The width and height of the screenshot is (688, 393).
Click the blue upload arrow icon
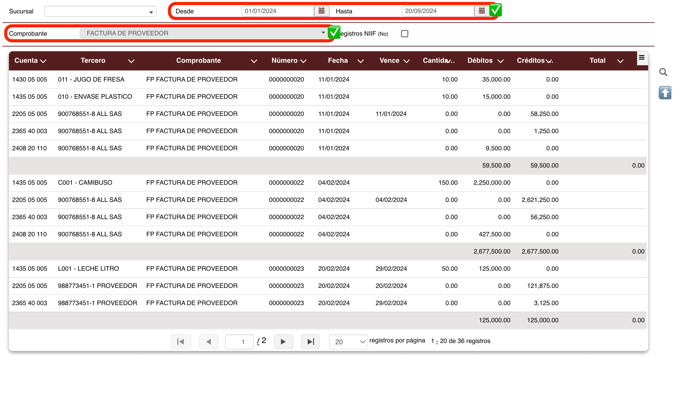pos(665,93)
